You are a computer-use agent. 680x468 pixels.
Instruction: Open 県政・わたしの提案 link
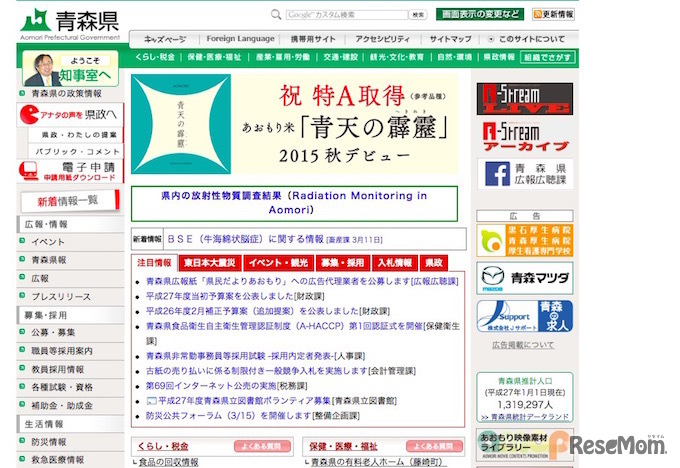[x=79, y=135]
